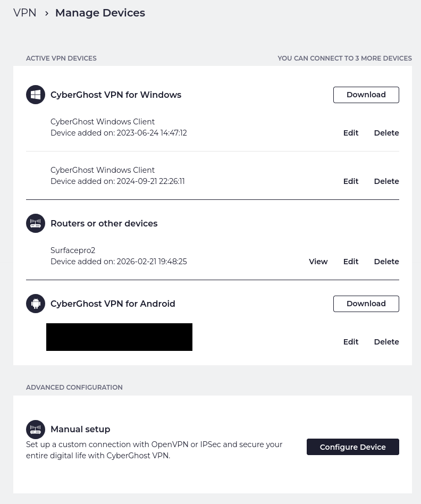Select Manage Devices in the breadcrumb
Viewport: 421px width, 504px height.
(100, 13)
